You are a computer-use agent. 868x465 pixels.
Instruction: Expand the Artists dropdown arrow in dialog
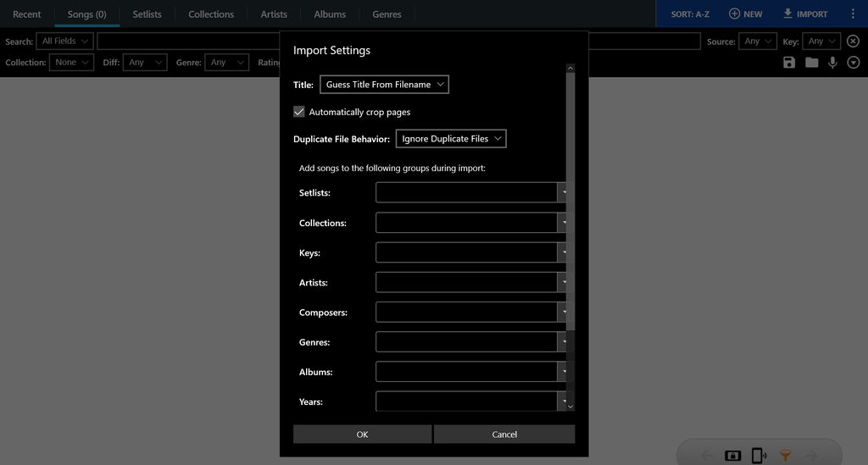coord(564,282)
